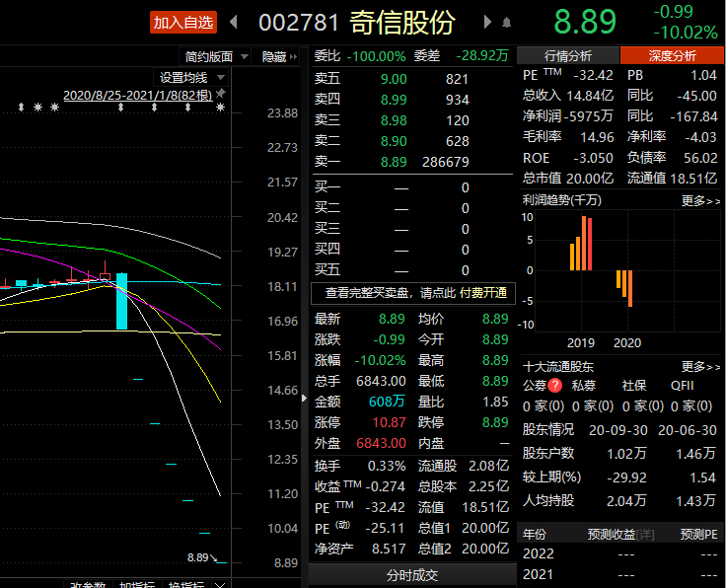The width and height of the screenshot is (726, 588).
Task: Click the large green price 8.89 in header
Action: click(x=585, y=22)
